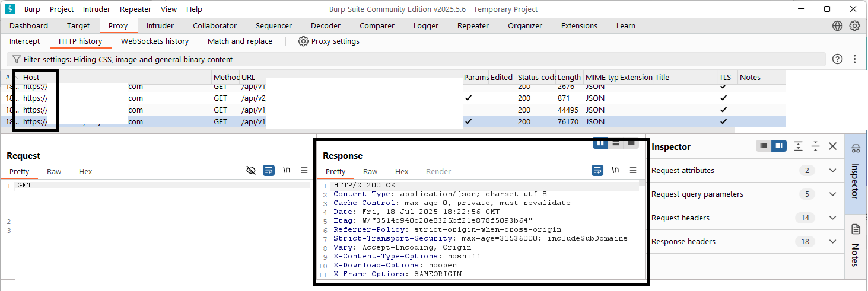Switch Response view to Render
868x291 pixels.
438,171
